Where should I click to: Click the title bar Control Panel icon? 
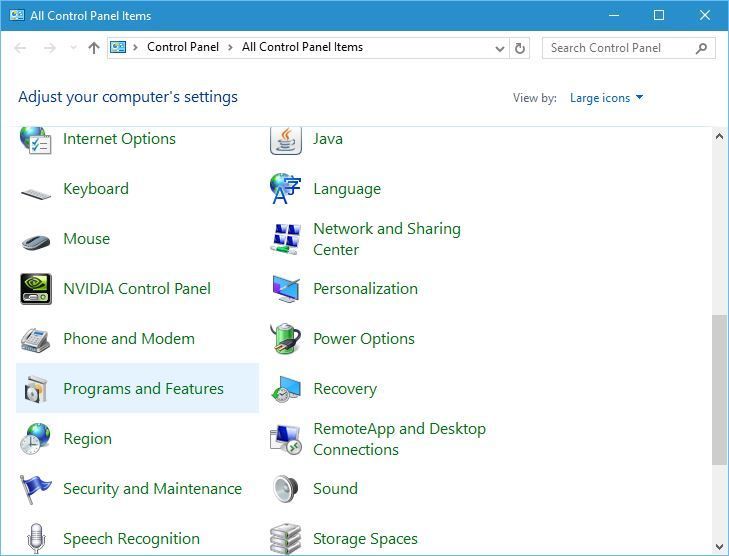coord(17,15)
